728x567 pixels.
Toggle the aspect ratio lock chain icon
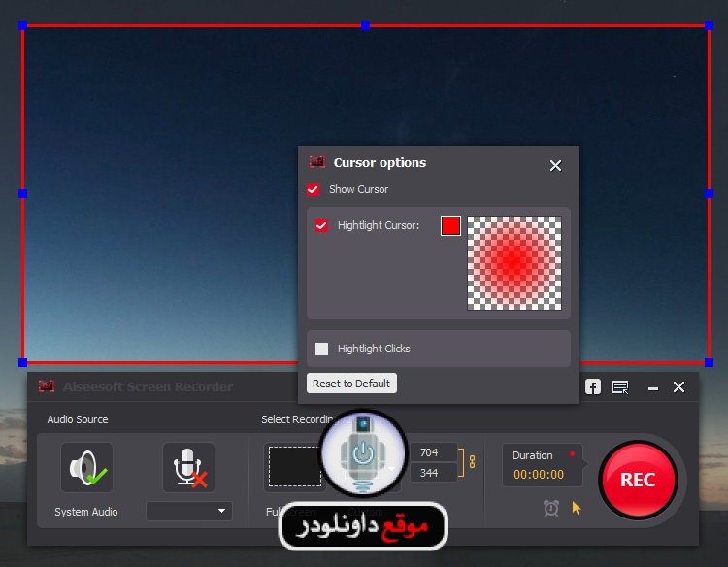(x=473, y=462)
